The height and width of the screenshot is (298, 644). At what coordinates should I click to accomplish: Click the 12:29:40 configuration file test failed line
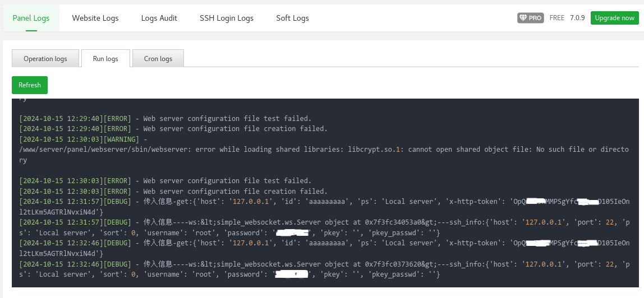pos(165,118)
